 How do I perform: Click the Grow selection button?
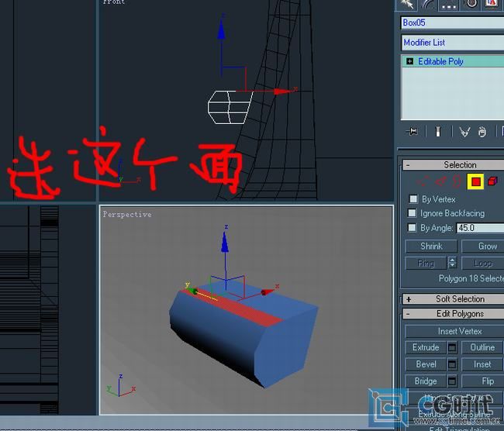483,247
